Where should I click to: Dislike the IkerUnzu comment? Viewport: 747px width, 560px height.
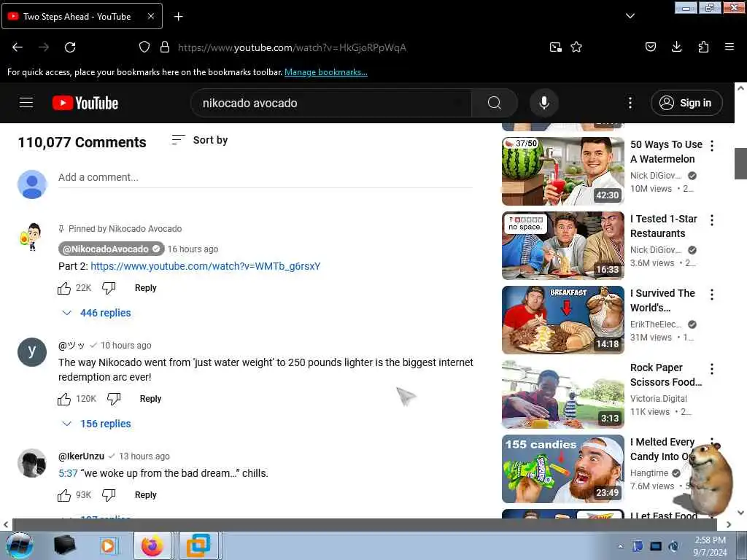(x=109, y=495)
